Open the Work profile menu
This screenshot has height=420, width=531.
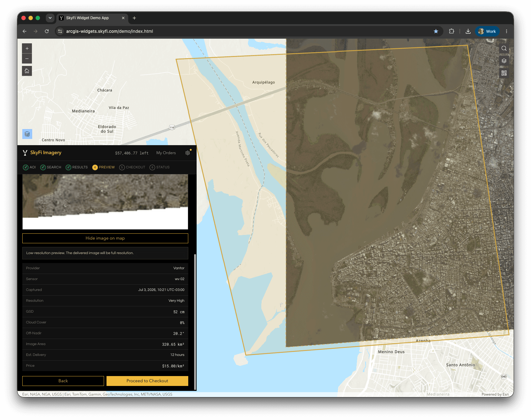(487, 31)
